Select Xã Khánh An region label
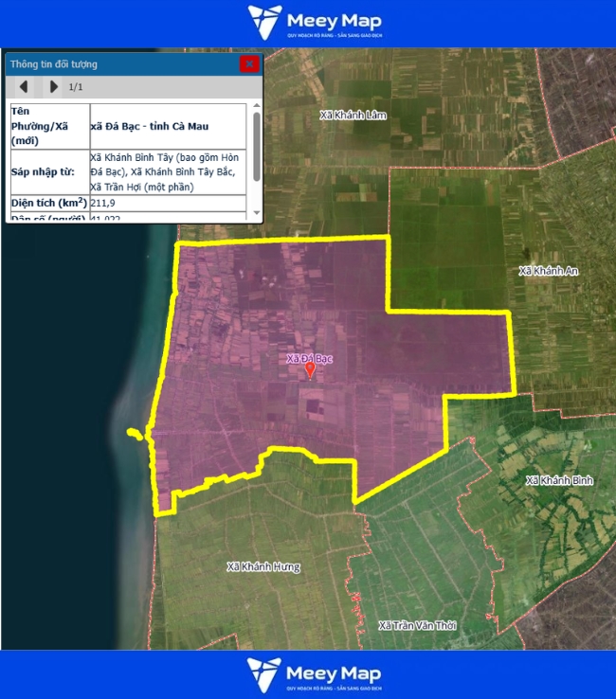 coord(548,272)
